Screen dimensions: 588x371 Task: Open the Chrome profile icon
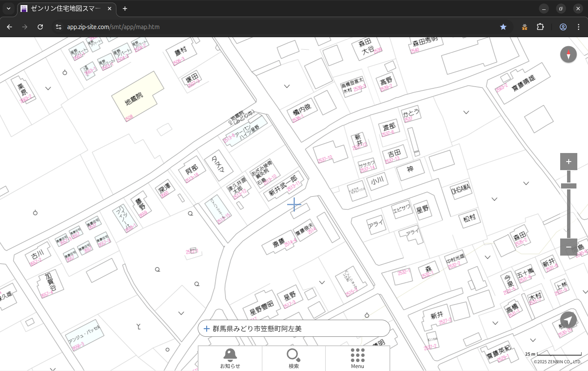(x=563, y=27)
